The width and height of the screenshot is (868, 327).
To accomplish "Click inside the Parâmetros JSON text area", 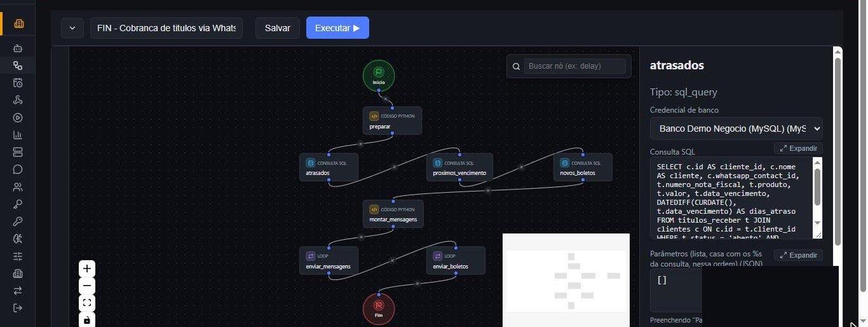I will [x=676, y=289].
